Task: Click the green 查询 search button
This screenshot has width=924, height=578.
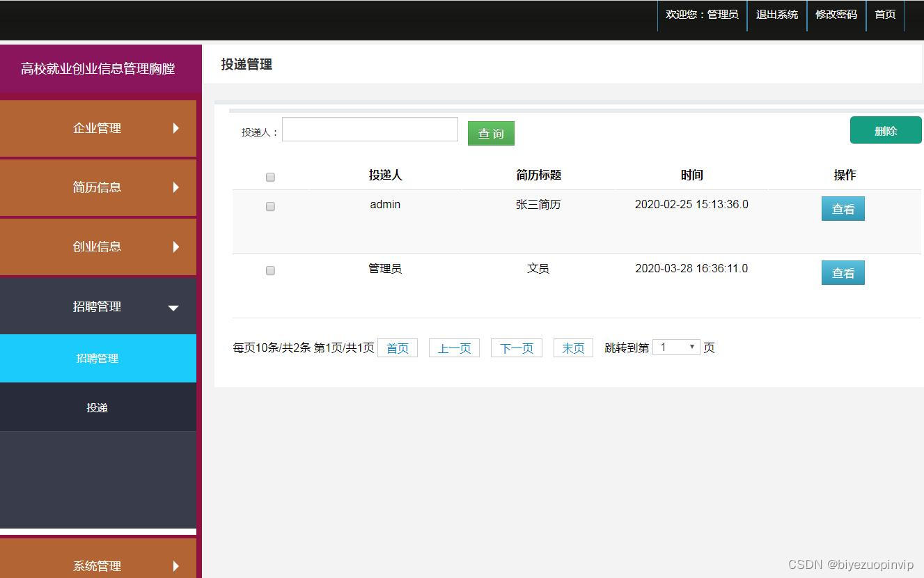Action: coord(491,133)
